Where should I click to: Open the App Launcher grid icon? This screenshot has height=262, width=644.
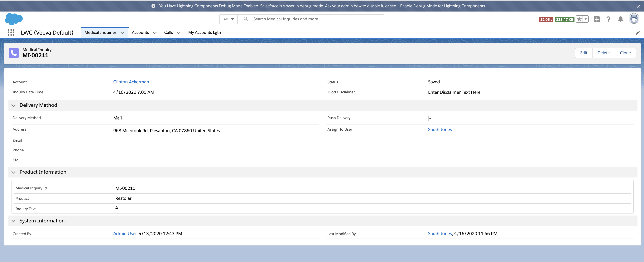(x=11, y=32)
